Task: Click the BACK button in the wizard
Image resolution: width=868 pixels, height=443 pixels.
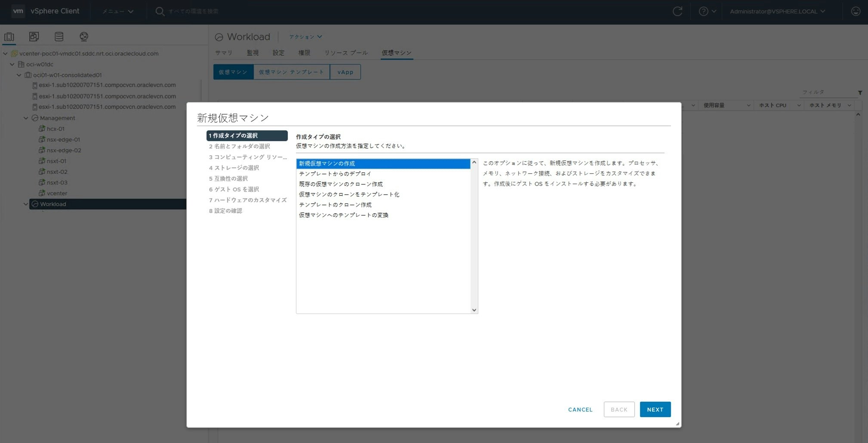Action: pyautogui.click(x=619, y=409)
